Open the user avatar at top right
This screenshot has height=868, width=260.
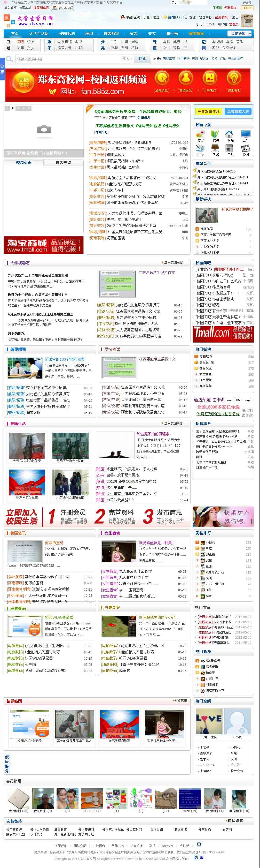248,20
